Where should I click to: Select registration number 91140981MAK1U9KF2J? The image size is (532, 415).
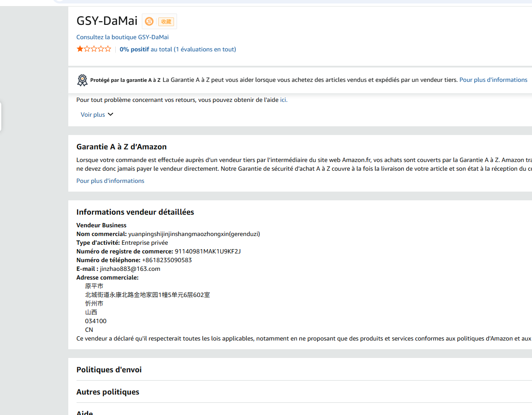[x=207, y=251]
